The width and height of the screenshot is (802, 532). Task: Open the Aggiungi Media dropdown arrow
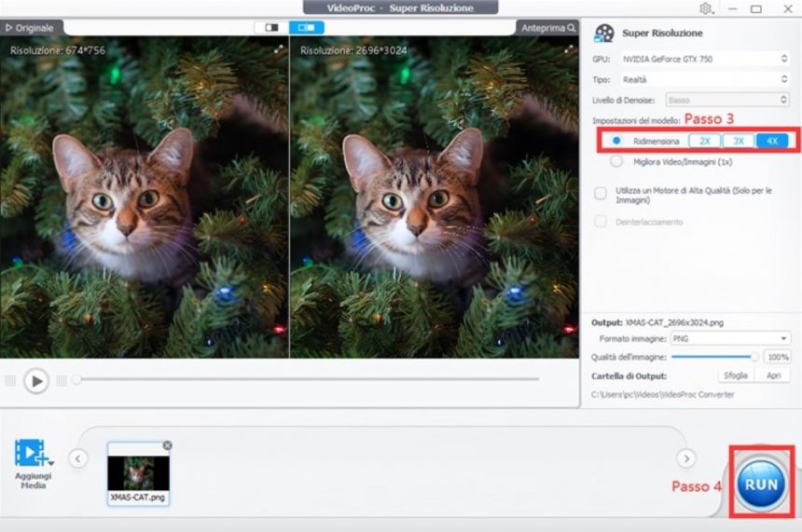click(50, 463)
